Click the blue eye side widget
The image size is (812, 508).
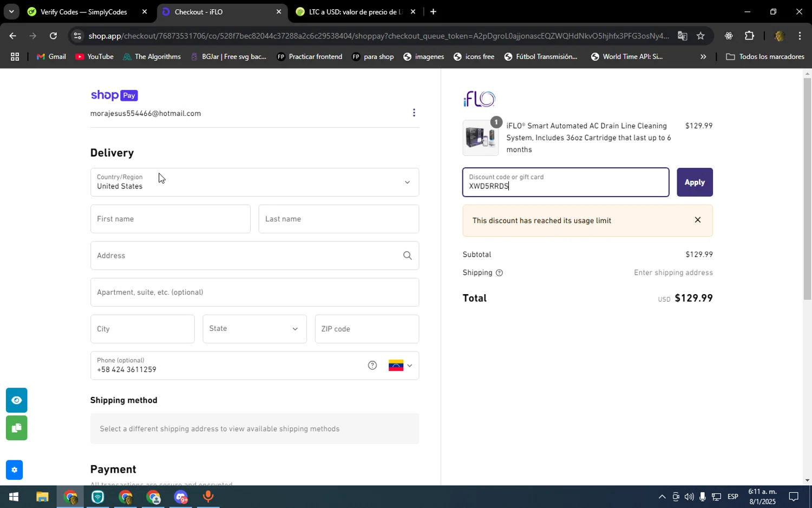(x=16, y=400)
